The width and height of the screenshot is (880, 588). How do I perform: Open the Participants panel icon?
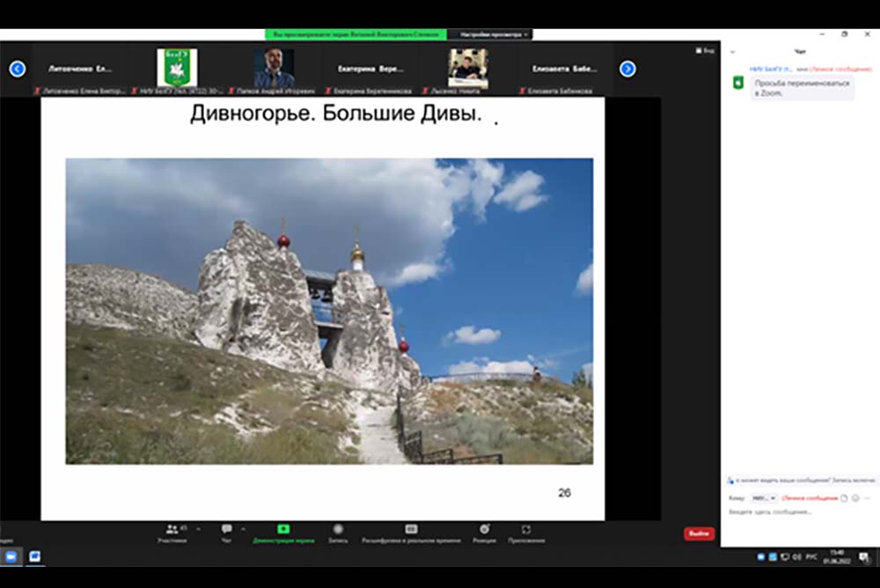coord(172,530)
